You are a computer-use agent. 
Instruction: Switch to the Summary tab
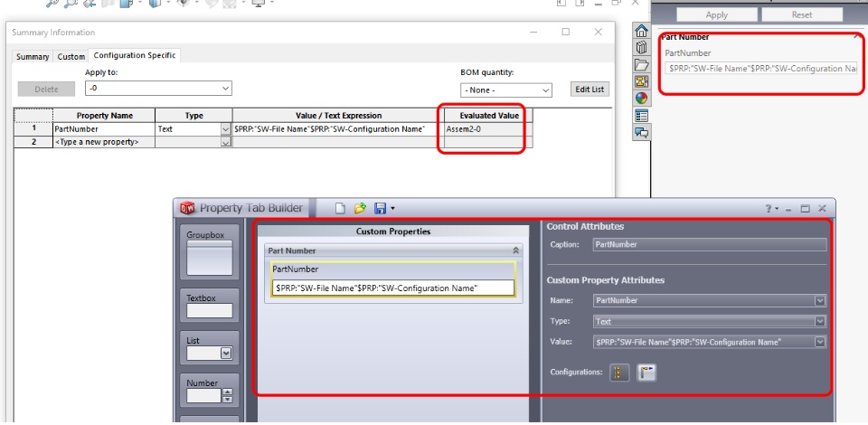[33, 56]
